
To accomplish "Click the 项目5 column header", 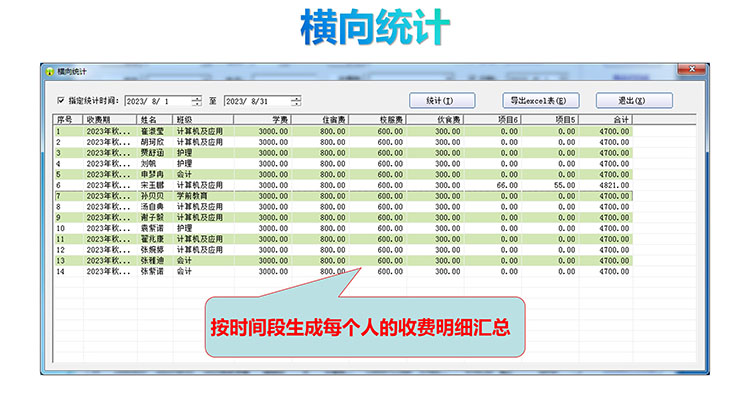I will 550,120.
